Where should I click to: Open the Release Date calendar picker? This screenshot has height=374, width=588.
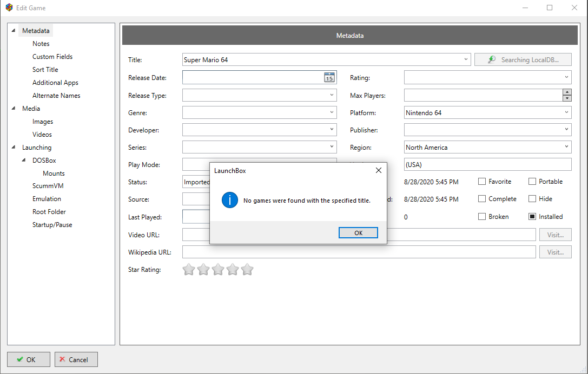[329, 78]
